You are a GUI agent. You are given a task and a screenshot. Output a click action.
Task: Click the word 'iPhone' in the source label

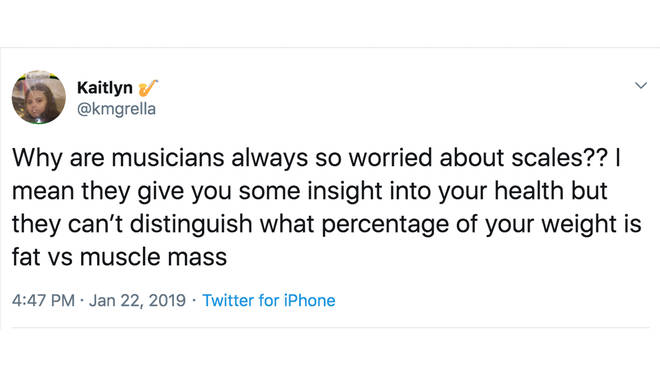[x=310, y=301]
